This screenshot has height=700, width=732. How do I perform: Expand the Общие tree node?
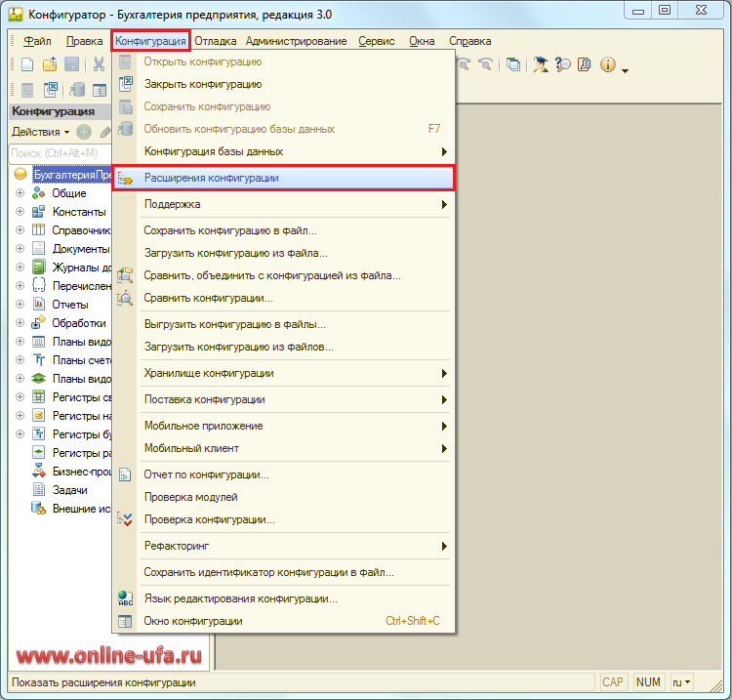(20, 193)
